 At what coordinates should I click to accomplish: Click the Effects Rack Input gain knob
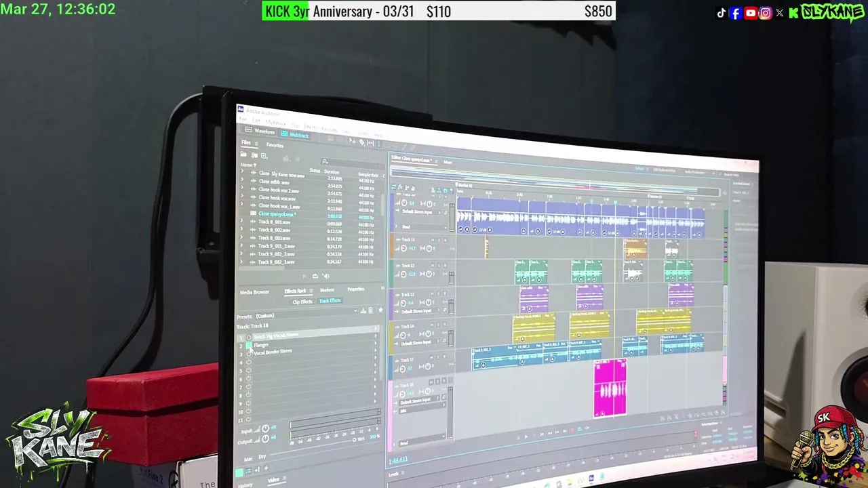(265, 428)
